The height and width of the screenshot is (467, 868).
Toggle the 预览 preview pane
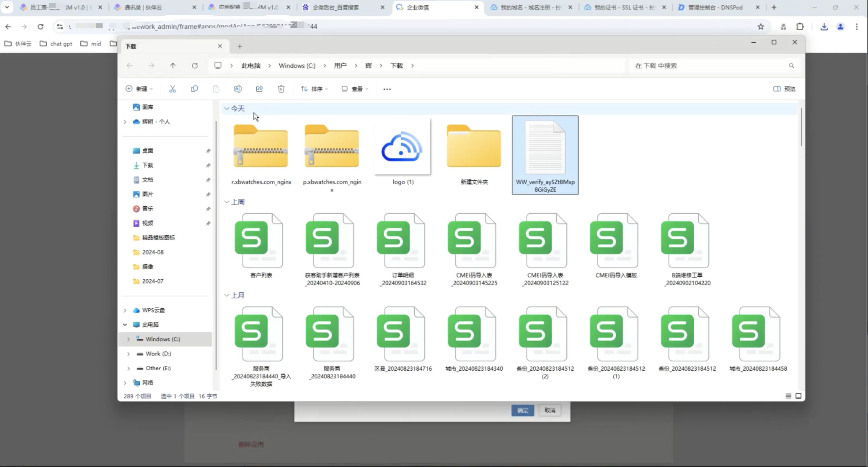coord(784,89)
